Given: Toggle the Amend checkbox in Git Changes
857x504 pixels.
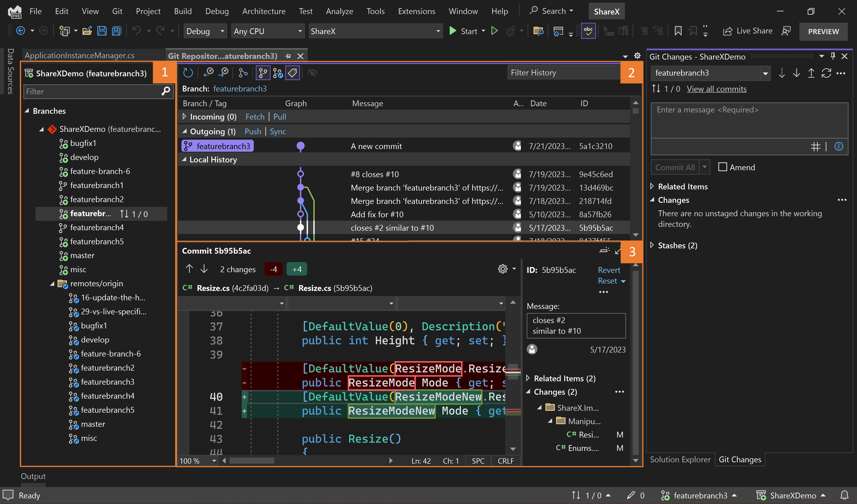Looking at the screenshot, I should tap(723, 167).
